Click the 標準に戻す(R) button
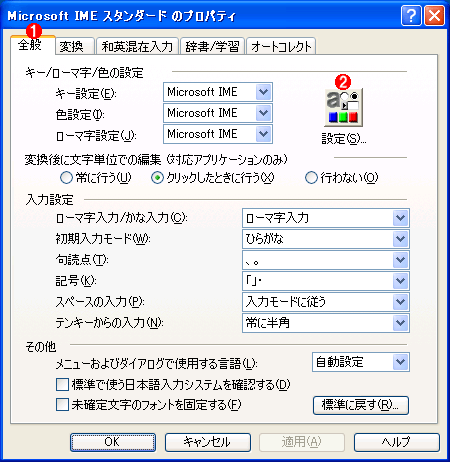Screen dimensions: 450x462 click(x=361, y=405)
